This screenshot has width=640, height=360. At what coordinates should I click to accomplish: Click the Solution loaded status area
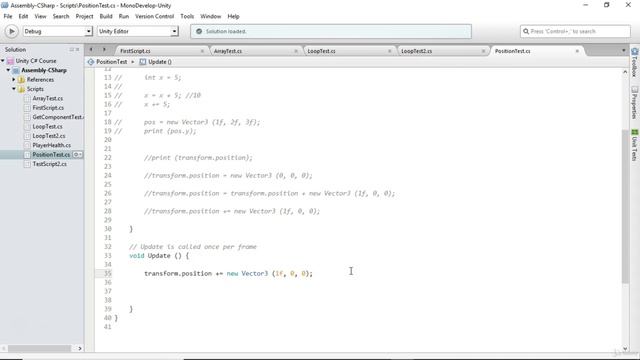click(331, 31)
